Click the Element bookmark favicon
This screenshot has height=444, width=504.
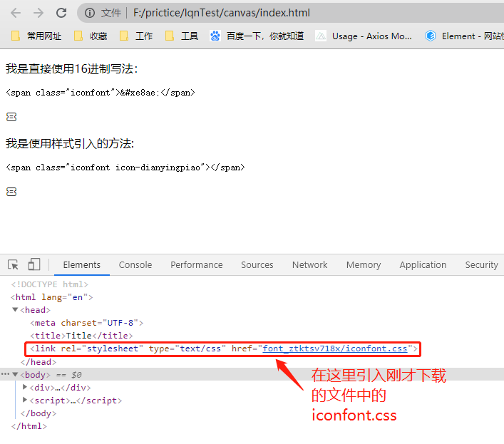point(431,36)
